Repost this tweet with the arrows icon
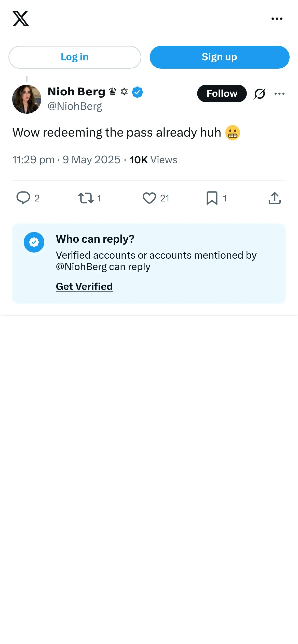The height and width of the screenshot is (644, 298). click(x=86, y=198)
